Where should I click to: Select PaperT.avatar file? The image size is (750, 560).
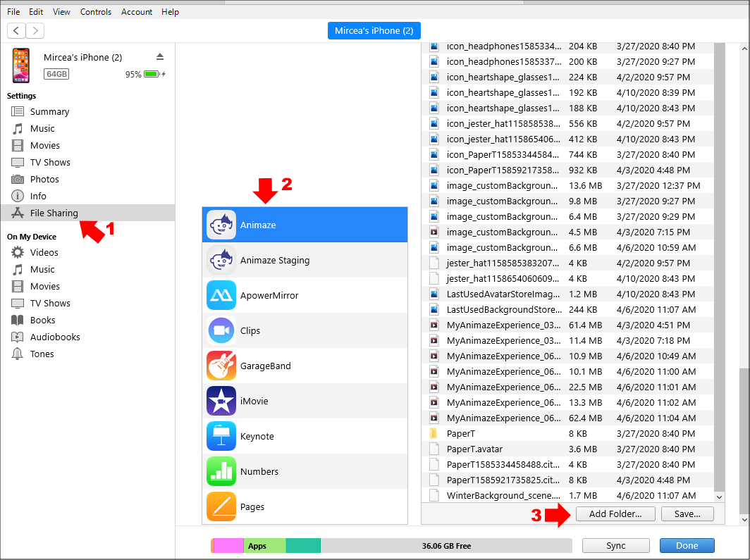coord(567,449)
